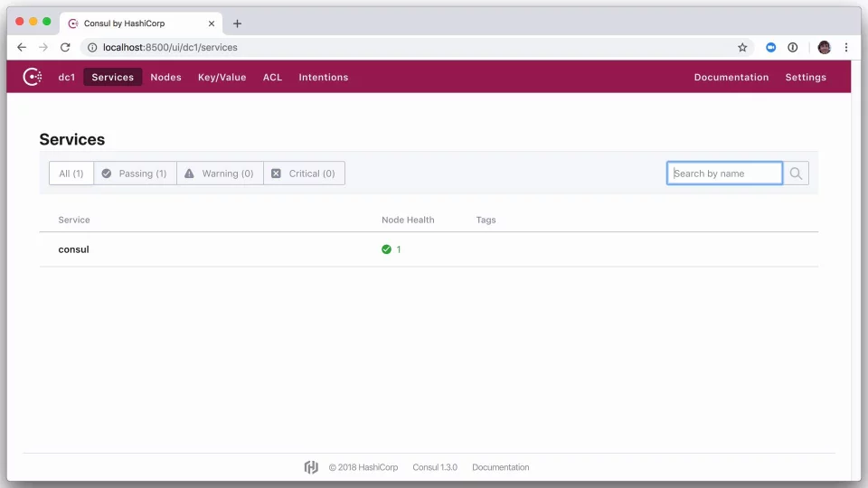Switch to the Nodes tab

click(x=166, y=77)
